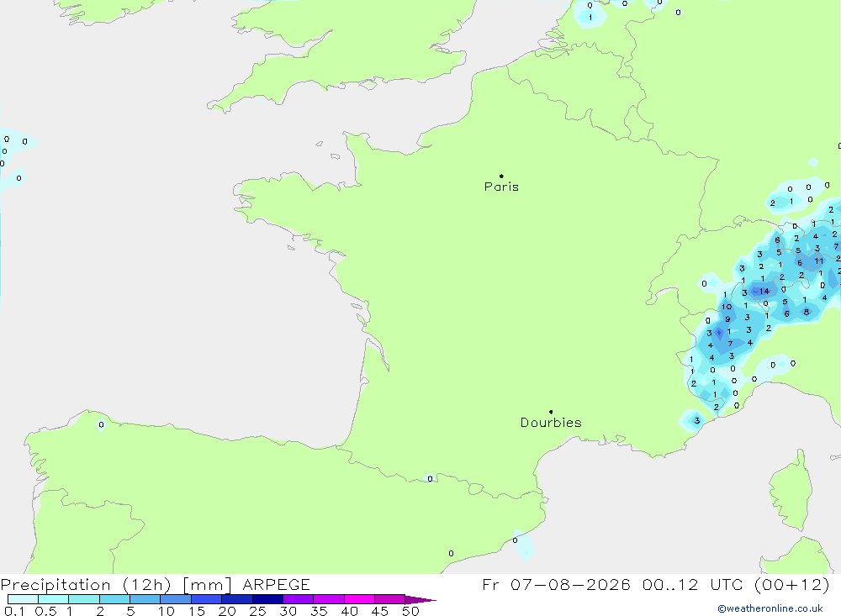The height and width of the screenshot is (616, 841).
Task: Click the Paris city marker dot
Action: 501,176
